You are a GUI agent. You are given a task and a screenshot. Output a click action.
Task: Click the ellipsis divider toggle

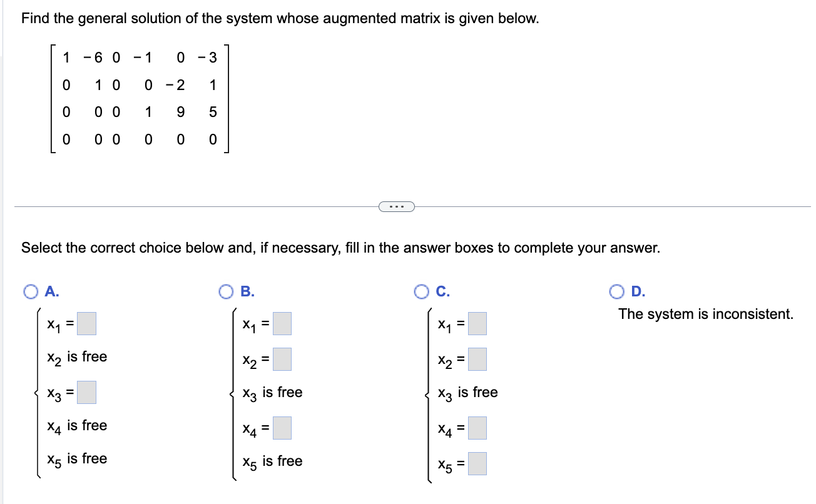point(397,206)
